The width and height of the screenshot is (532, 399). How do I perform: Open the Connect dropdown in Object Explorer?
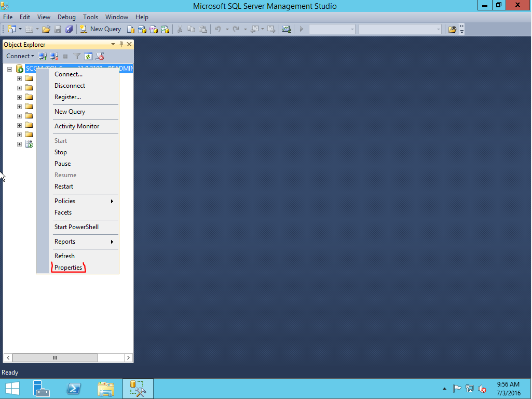point(20,57)
